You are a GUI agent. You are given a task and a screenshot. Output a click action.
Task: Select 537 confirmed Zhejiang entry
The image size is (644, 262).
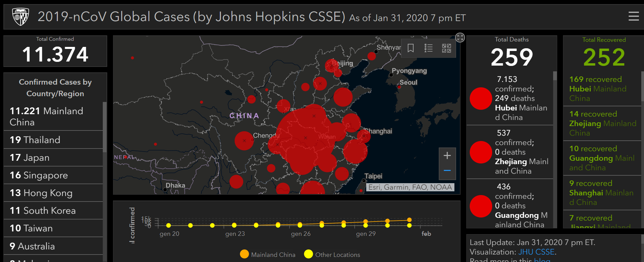pos(510,152)
